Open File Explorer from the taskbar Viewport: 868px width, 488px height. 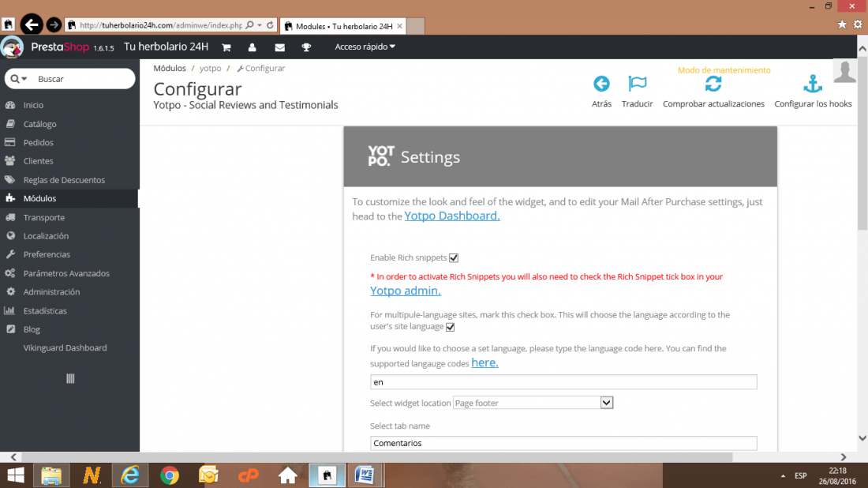(51, 475)
